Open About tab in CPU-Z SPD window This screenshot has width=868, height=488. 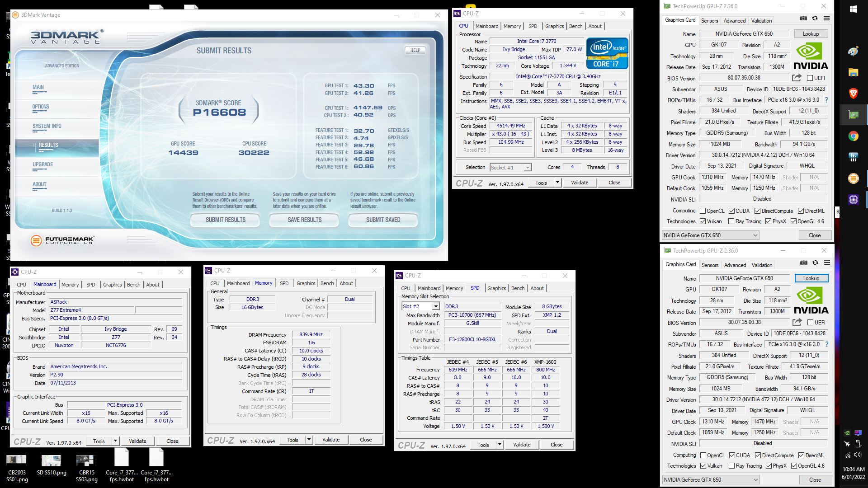point(537,288)
